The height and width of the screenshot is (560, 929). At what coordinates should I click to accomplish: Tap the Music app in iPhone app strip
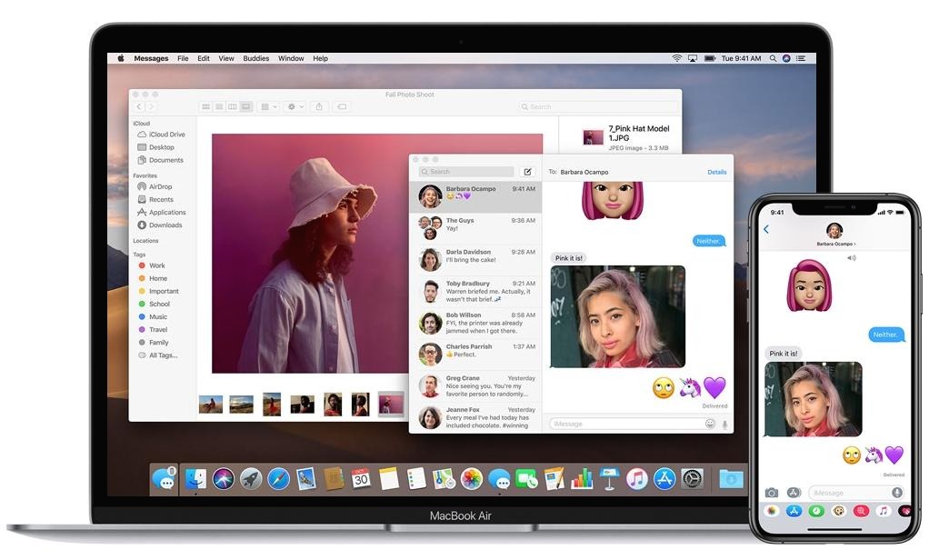884,511
